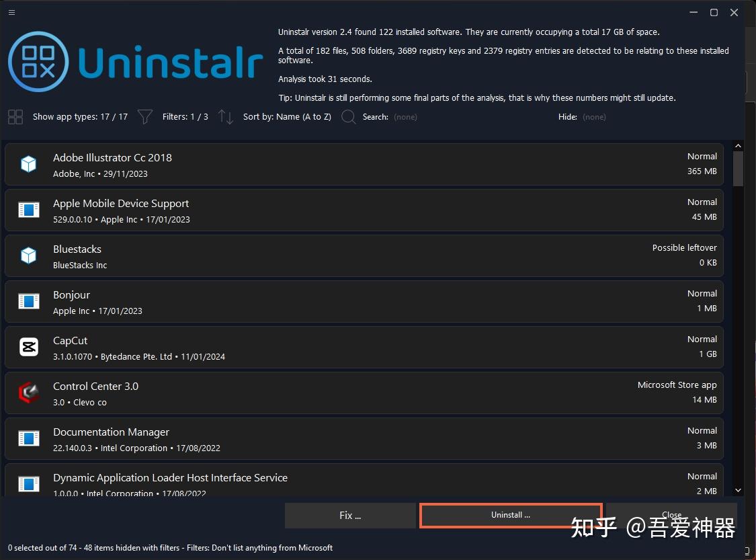Click the sort arrows icon
This screenshot has width=756, height=560.
(225, 117)
